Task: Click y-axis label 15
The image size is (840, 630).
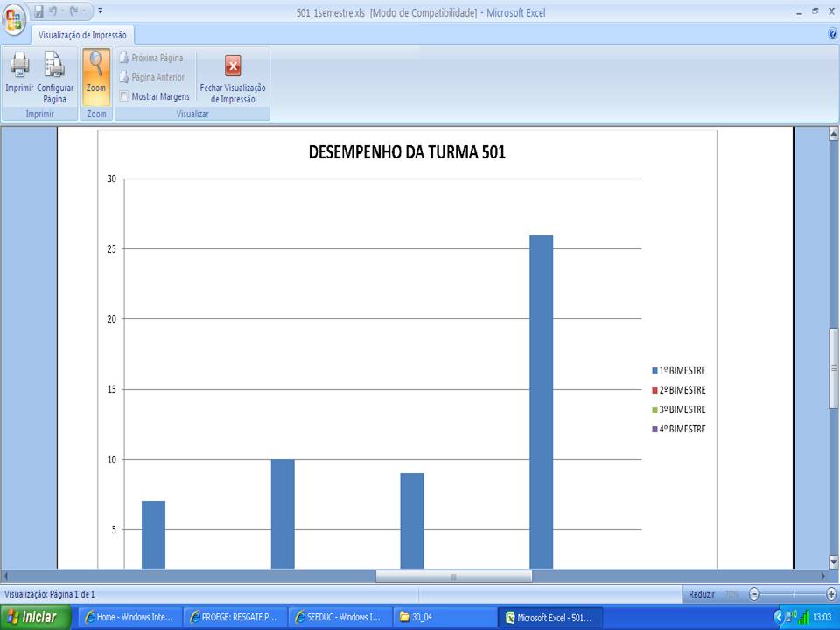Action: click(111, 389)
